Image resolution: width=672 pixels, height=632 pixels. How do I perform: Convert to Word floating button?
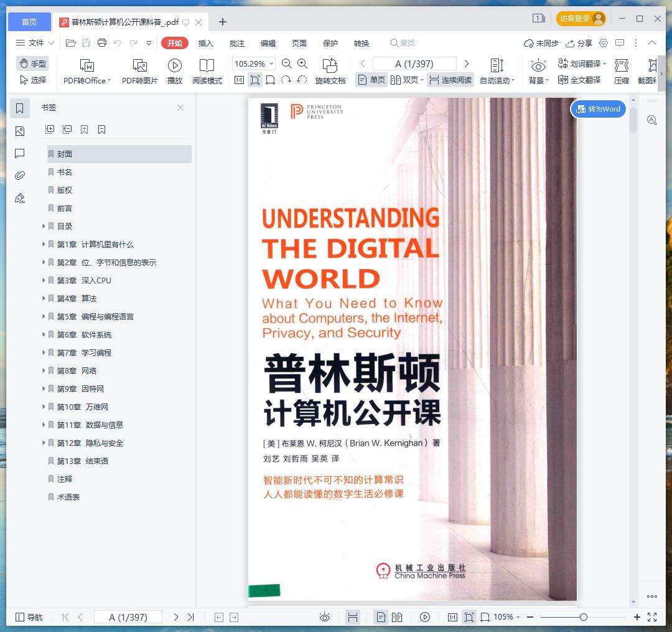[599, 109]
